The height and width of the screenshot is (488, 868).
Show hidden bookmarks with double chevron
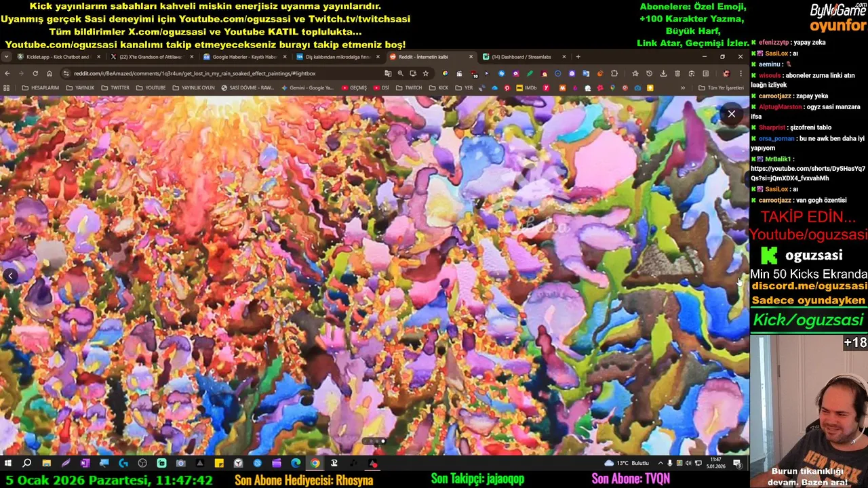[x=683, y=88]
